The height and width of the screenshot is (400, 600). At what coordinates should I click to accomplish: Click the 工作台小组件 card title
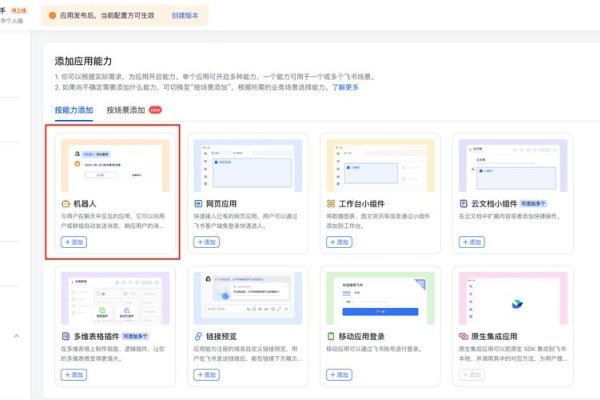pos(362,204)
